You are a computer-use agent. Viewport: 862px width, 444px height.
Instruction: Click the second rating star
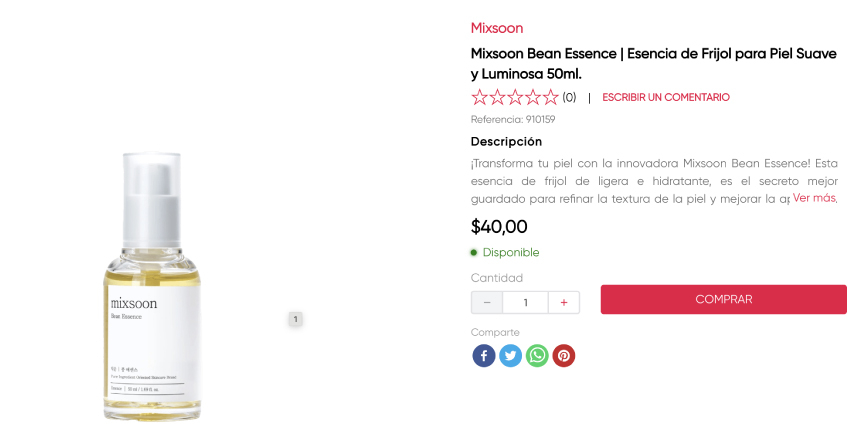(498, 97)
